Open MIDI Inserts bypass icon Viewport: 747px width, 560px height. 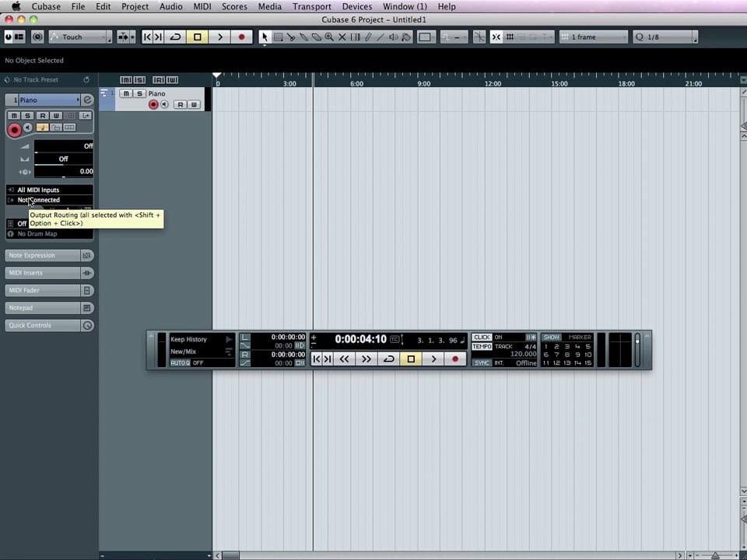coord(87,273)
